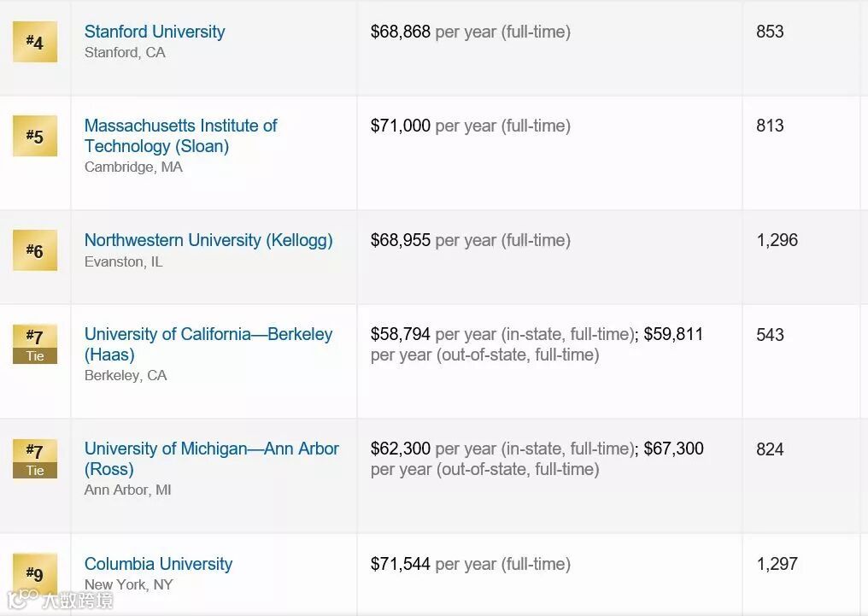Click the #6 rank badge
Screen dimensions: 868x616
pyautogui.click(x=35, y=250)
